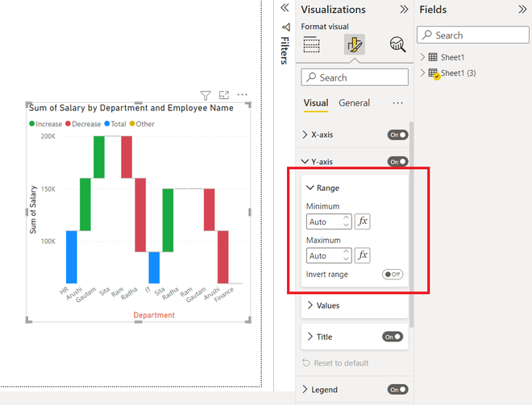532x405 pixels.
Task: Click the Maximum stepper arrows
Action: 346,255
